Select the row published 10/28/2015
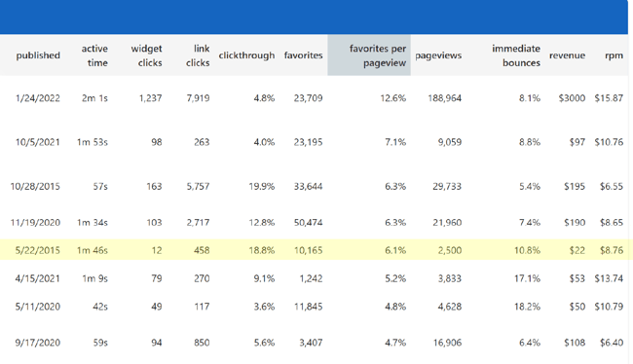 [x=315, y=187]
